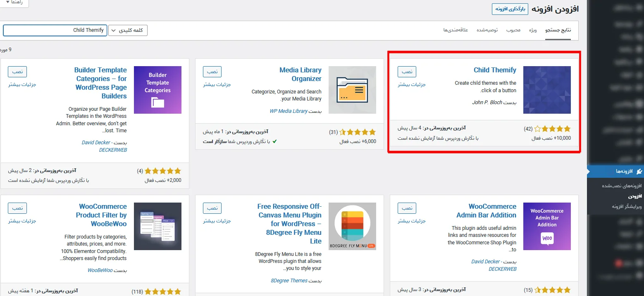Click the Media Library Organizer star rating
Image resolution: width=644 pixels, height=296 pixels.
(x=358, y=132)
